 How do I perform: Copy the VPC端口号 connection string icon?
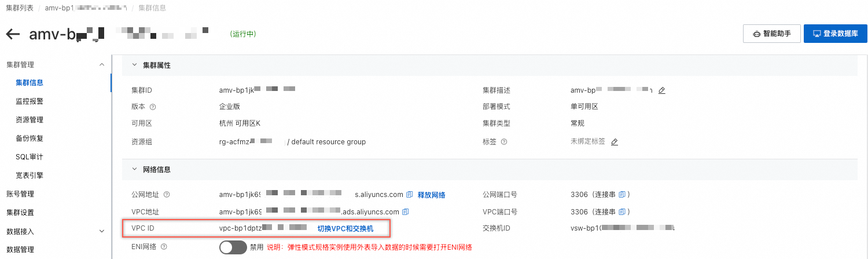click(622, 212)
